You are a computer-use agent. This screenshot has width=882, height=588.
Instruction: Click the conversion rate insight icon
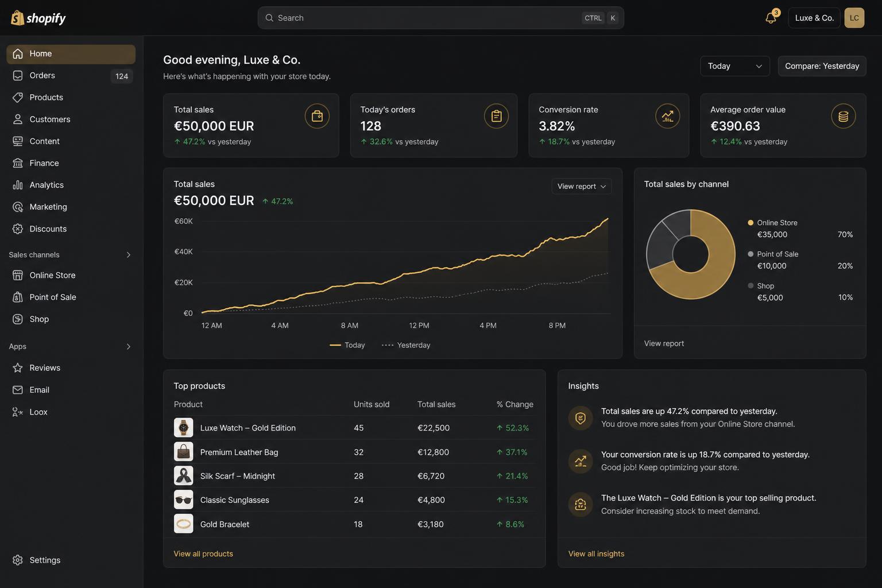click(x=580, y=461)
